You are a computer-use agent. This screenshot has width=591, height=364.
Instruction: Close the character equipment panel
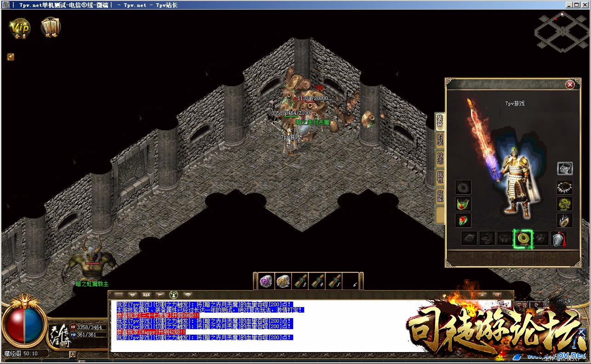[570, 85]
